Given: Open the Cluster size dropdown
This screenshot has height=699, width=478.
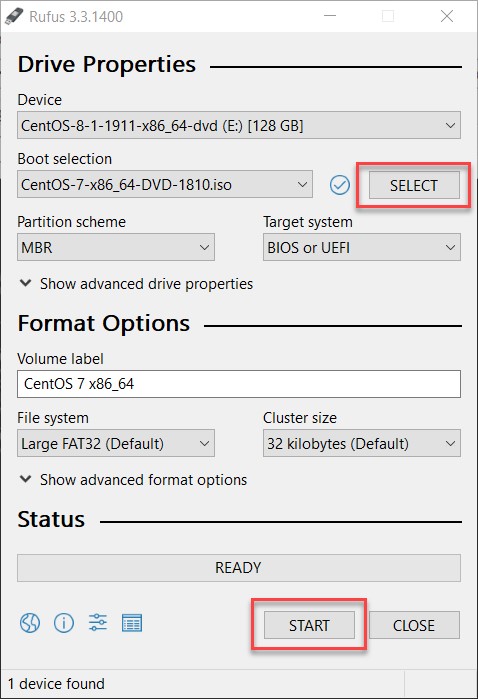Looking at the screenshot, I should click(x=362, y=443).
